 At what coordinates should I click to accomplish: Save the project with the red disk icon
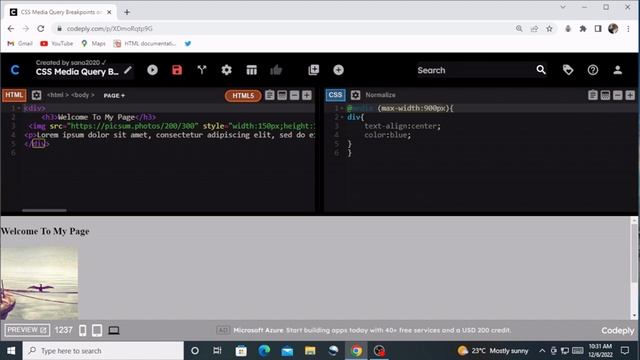tap(177, 70)
